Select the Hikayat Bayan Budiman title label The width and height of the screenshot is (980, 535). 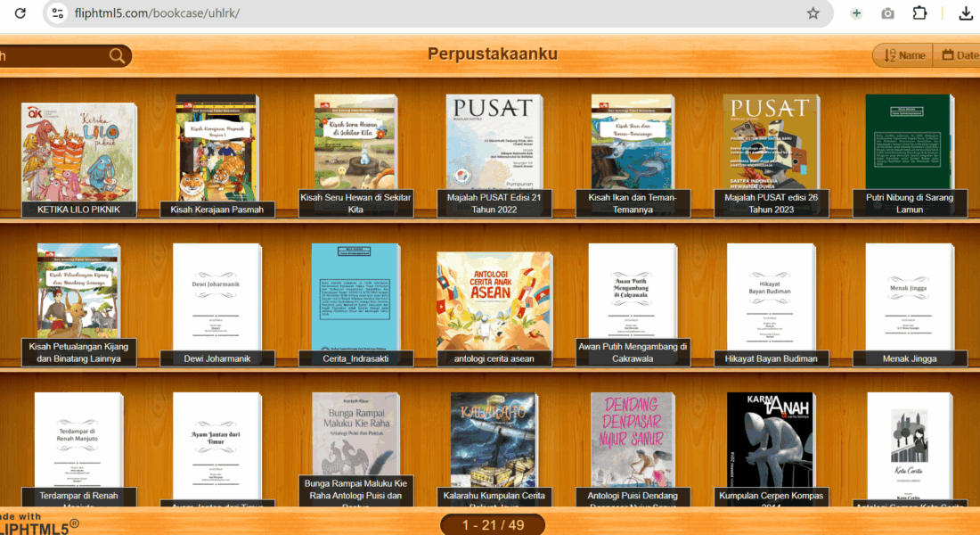(771, 358)
